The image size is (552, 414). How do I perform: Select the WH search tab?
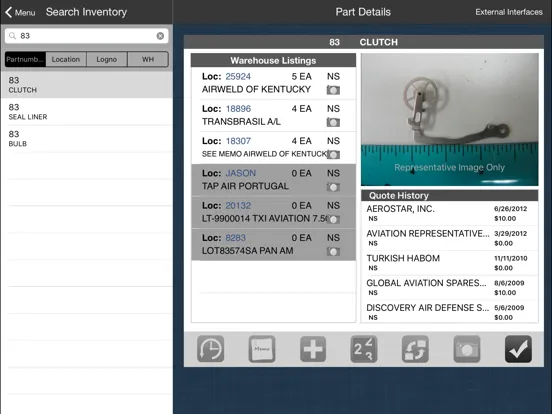pyautogui.click(x=148, y=59)
